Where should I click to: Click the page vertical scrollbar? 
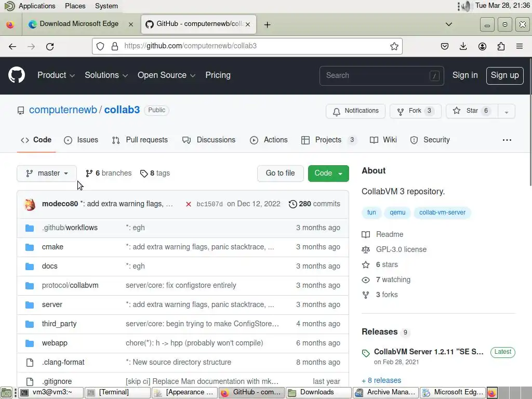(x=529, y=122)
